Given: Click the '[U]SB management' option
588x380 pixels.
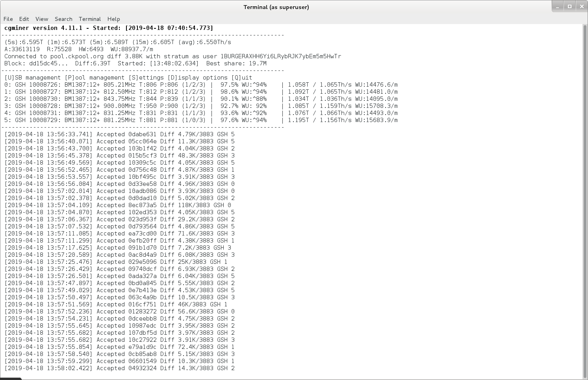Looking at the screenshot, I should click(33, 78).
